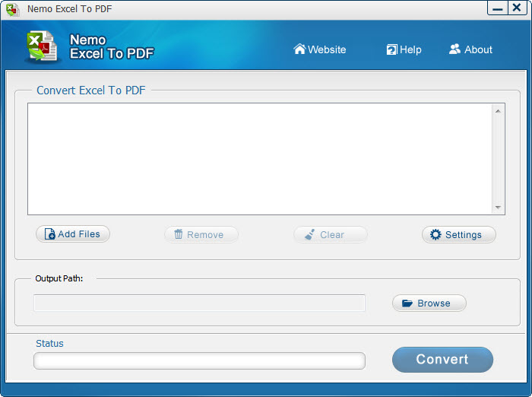Click the title bar app icon
The height and width of the screenshot is (397, 532).
[x=13, y=9]
